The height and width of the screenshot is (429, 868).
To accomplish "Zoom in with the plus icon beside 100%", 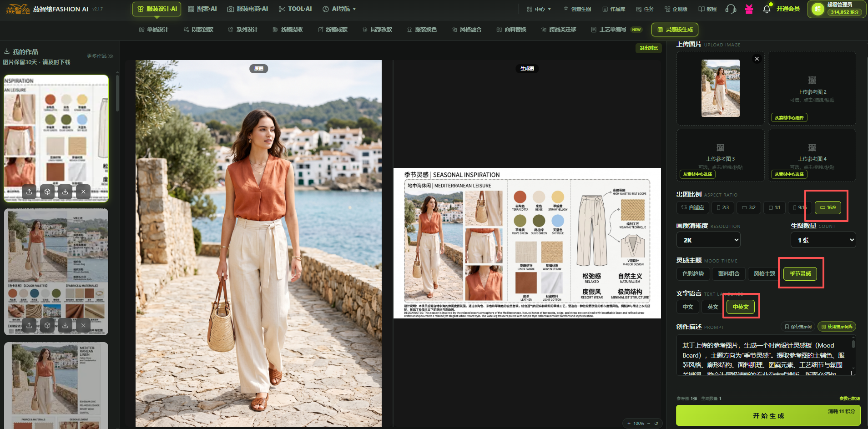I will (629, 423).
